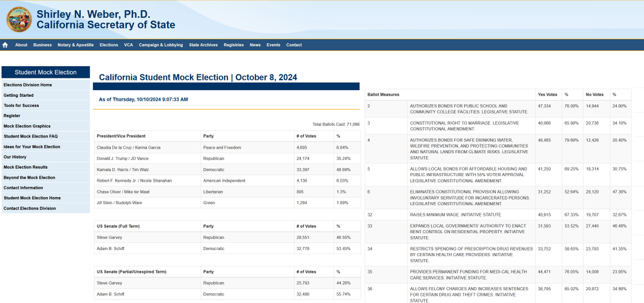Image resolution: width=644 pixels, height=303 pixels.
Task: Open the Registries nav menu item
Action: 233,45
